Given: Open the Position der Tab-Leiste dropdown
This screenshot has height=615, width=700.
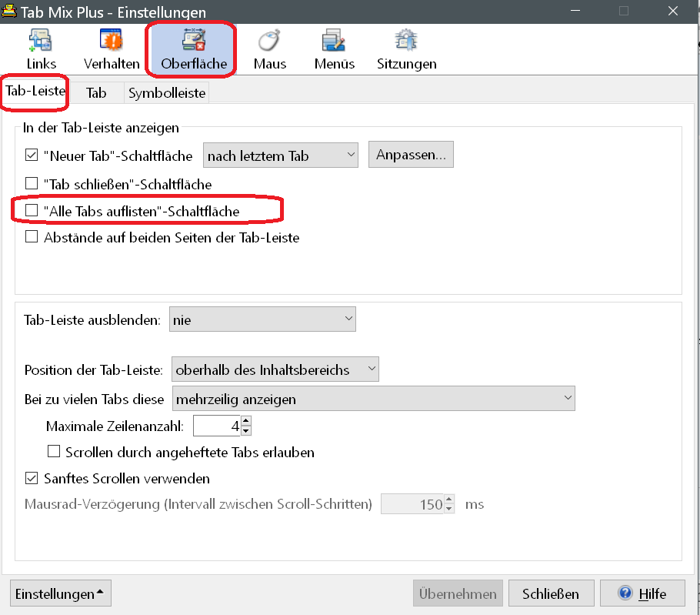Looking at the screenshot, I should (275, 369).
